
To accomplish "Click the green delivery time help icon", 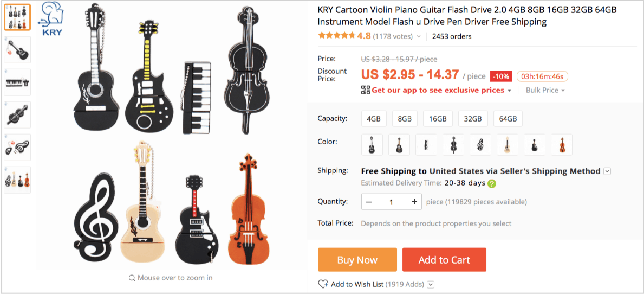I will (492, 183).
